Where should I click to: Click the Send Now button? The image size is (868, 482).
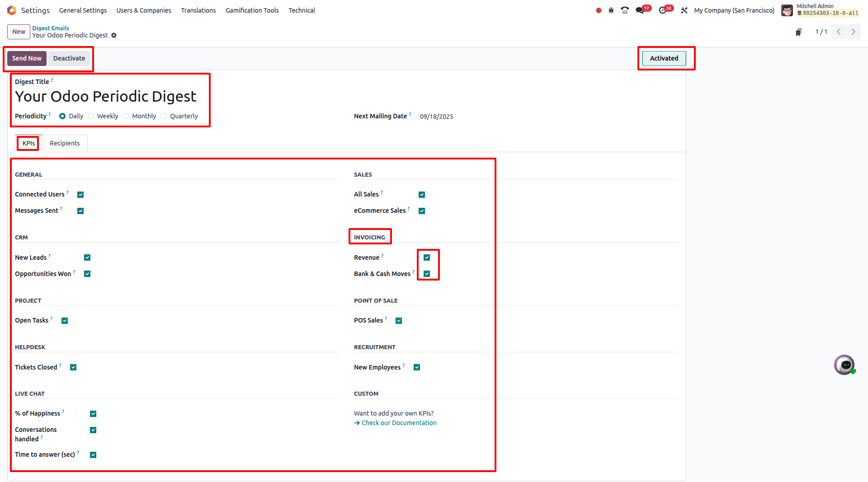point(27,58)
